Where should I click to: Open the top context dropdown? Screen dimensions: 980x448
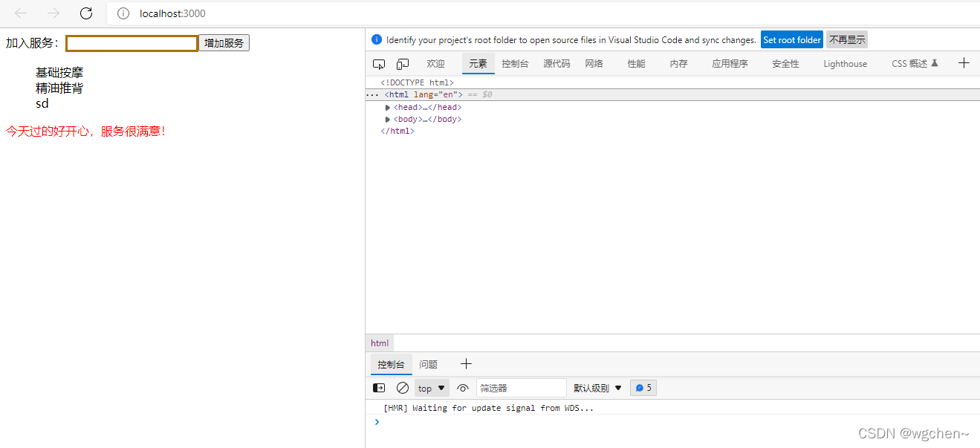point(432,388)
